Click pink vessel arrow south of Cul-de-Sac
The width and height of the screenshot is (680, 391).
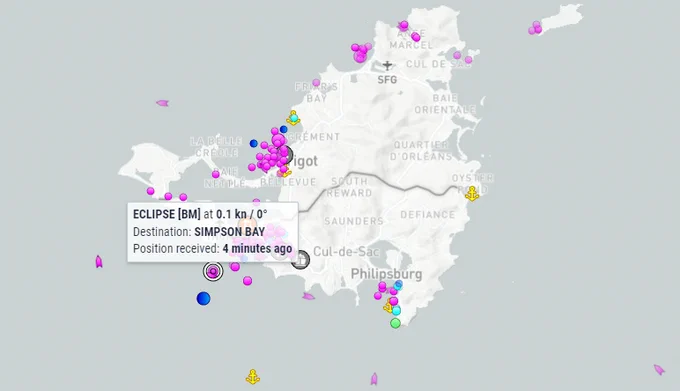pyautogui.click(x=308, y=297)
